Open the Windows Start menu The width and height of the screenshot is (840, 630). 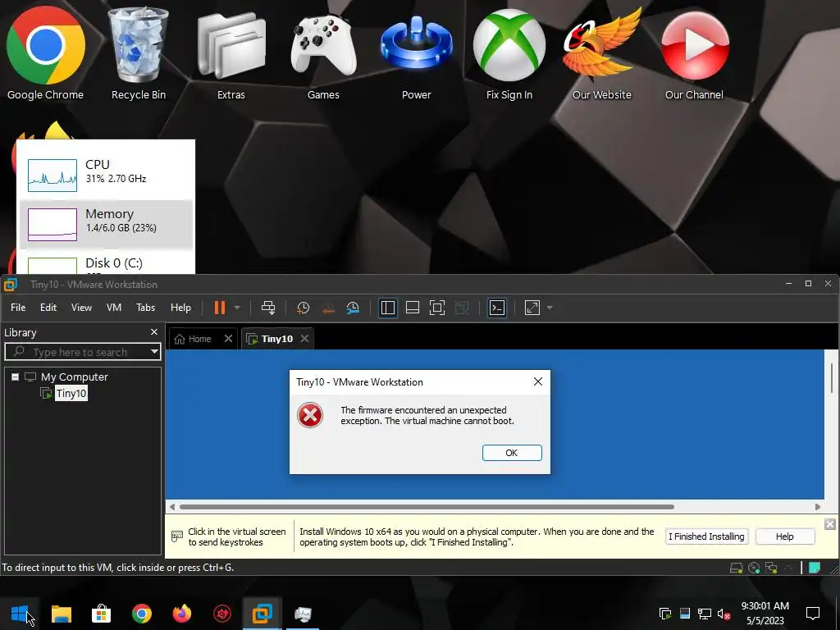click(x=20, y=614)
